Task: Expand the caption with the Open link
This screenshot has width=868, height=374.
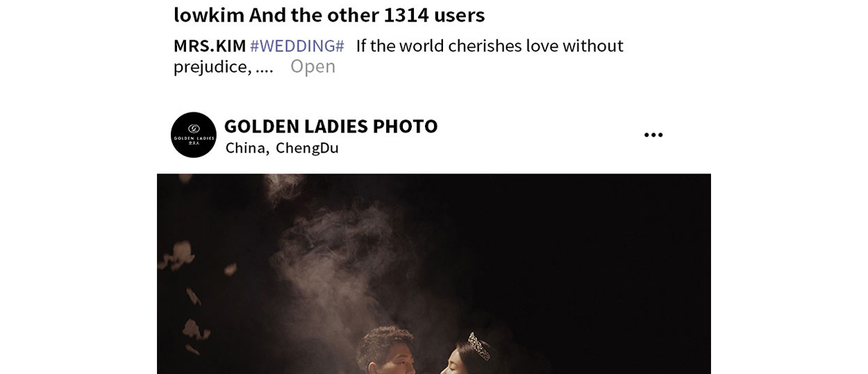Action: (x=312, y=67)
